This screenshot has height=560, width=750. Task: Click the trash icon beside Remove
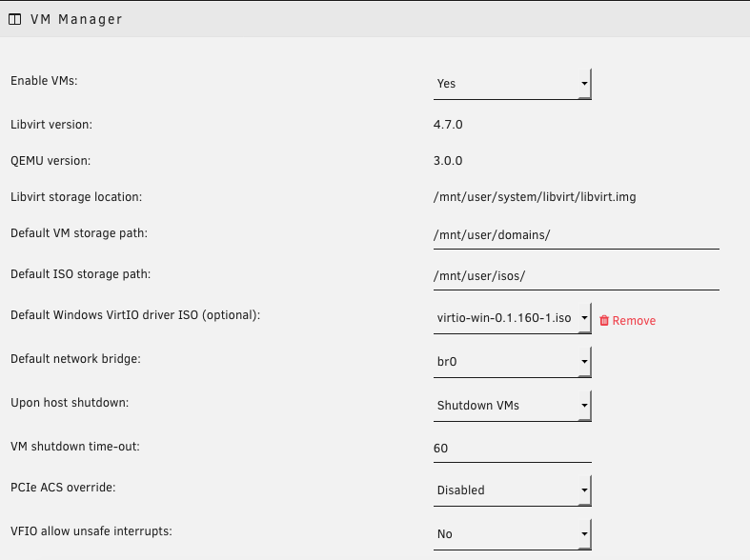pyautogui.click(x=604, y=320)
